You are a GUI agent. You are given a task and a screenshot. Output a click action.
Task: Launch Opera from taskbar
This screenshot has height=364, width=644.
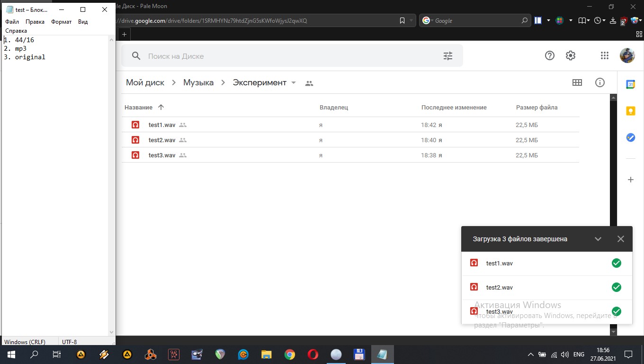click(313, 355)
